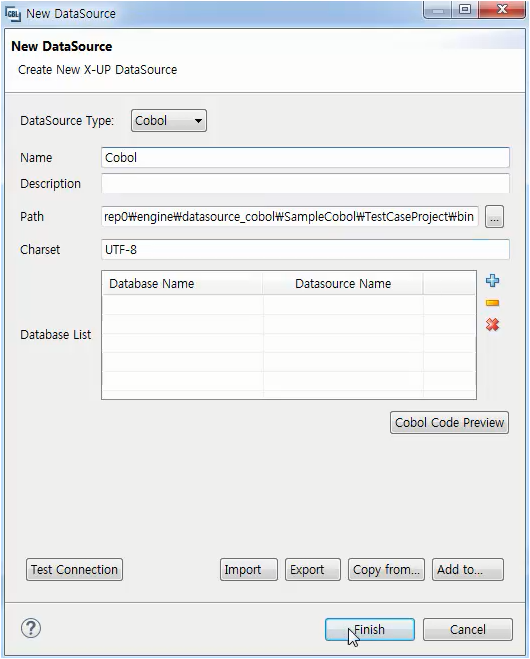Click the Export button

[x=313, y=569]
